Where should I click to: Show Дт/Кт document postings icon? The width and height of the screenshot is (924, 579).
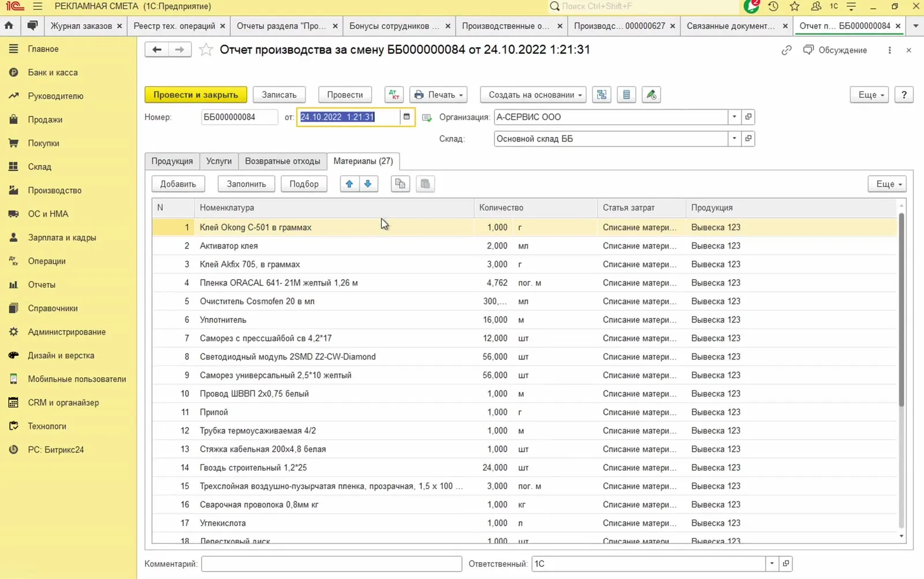(394, 95)
